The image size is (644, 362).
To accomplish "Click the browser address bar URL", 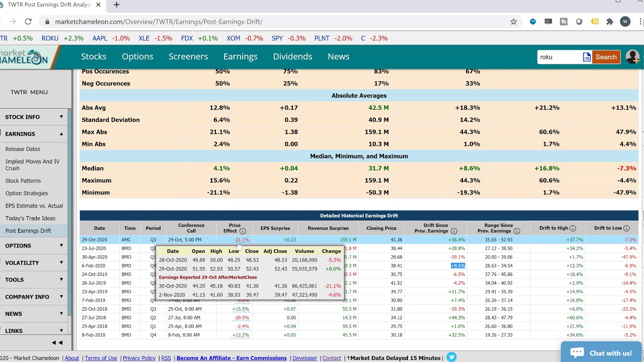I will 158,22.
